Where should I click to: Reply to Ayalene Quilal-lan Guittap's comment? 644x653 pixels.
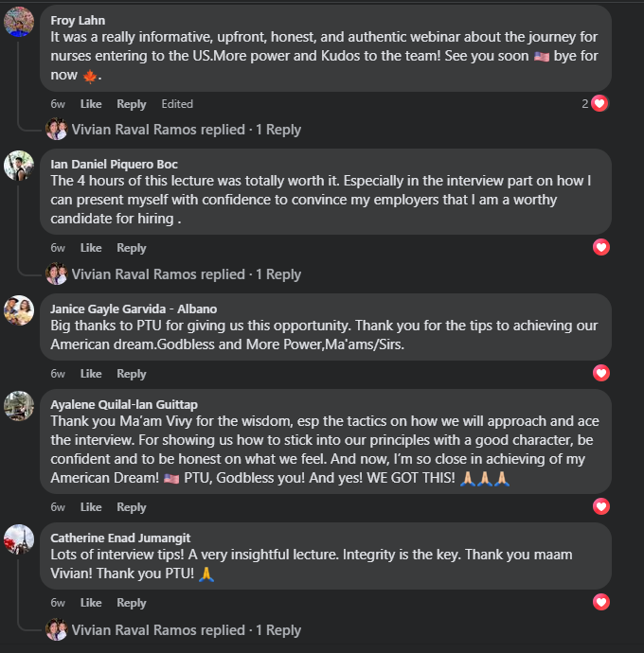click(x=132, y=508)
